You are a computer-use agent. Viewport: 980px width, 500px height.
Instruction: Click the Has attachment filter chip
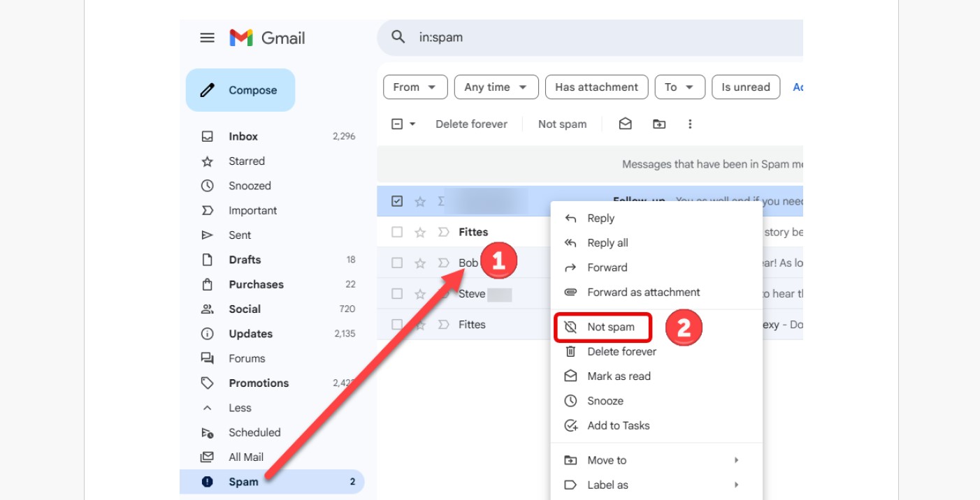point(596,87)
